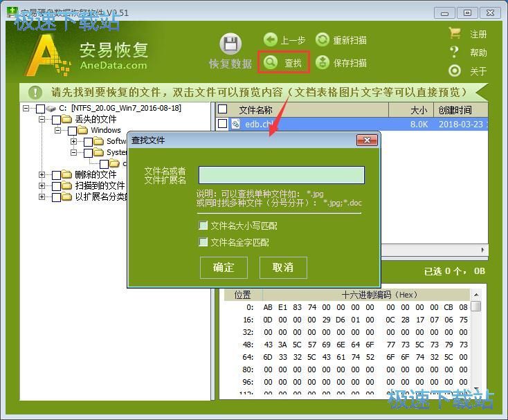
Task: Open the 注册 link
Action: point(478,34)
